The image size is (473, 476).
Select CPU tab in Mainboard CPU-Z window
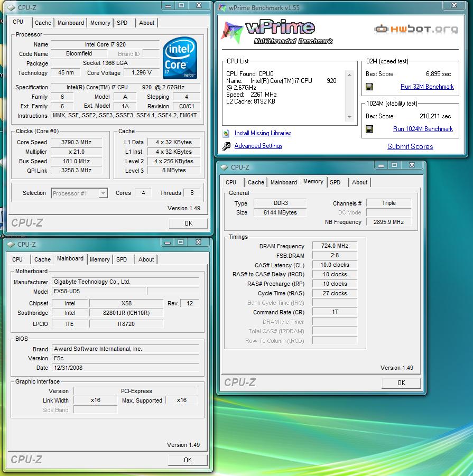pos(17,259)
